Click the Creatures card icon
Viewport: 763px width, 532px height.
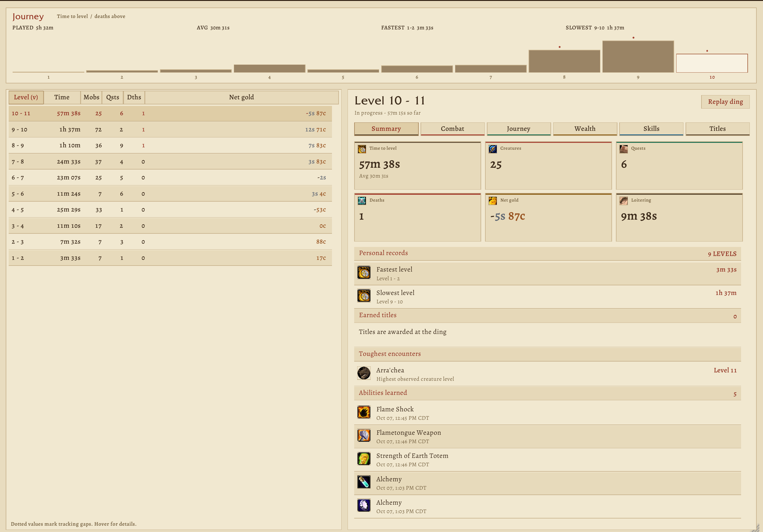point(493,149)
